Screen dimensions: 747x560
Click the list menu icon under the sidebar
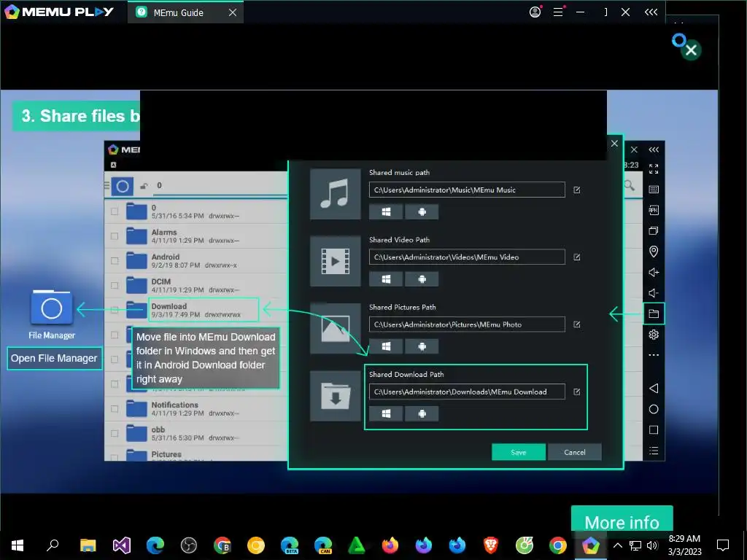pyautogui.click(x=654, y=451)
